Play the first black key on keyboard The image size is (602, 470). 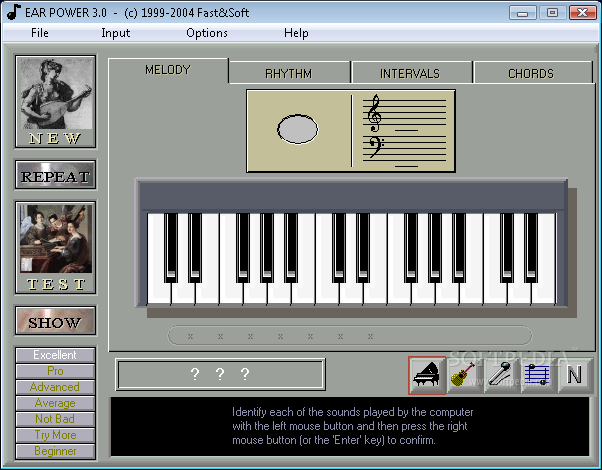click(171, 248)
